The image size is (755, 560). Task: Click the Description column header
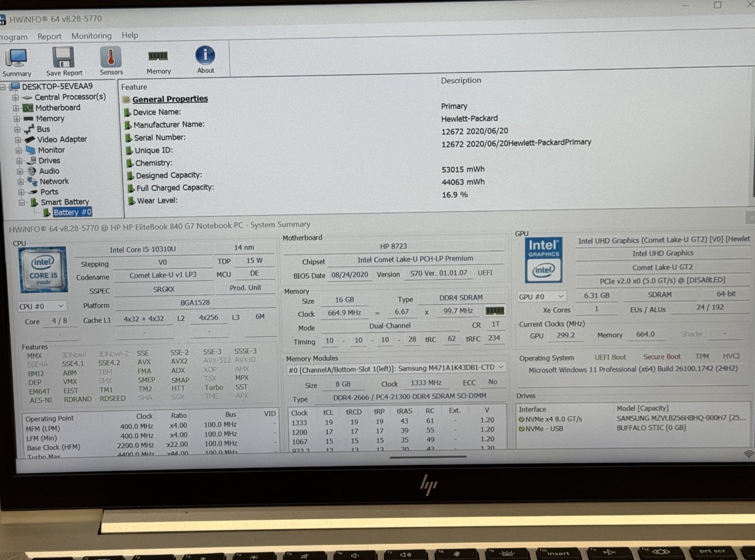pos(461,81)
